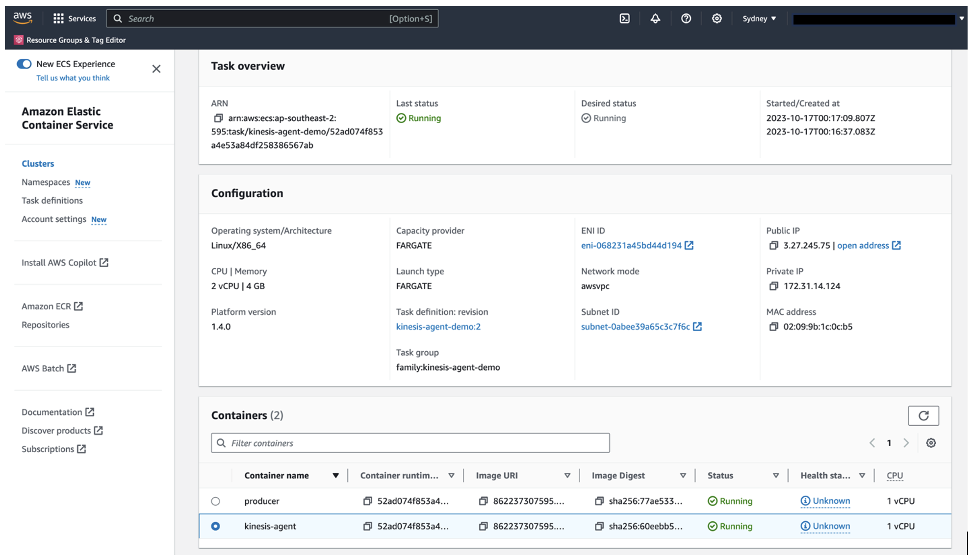Open the Sydney region dropdown
This screenshot has height=560, width=972.
759,18
